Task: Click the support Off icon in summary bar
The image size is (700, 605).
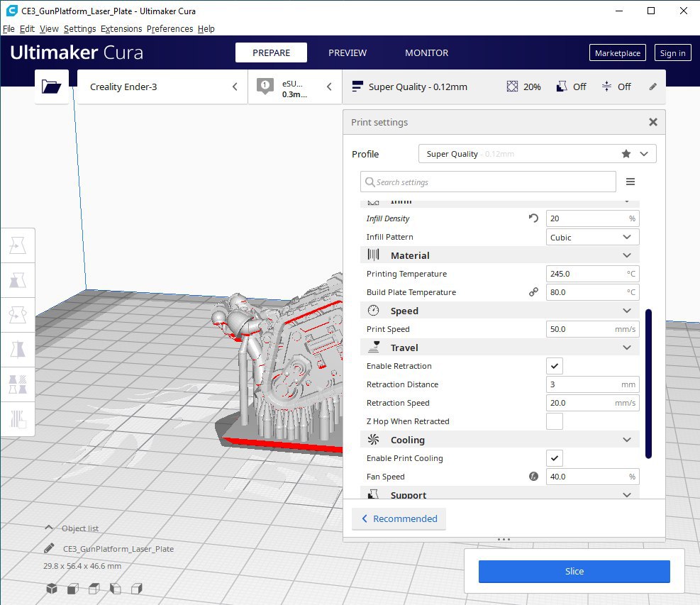Action: pyautogui.click(x=562, y=87)
